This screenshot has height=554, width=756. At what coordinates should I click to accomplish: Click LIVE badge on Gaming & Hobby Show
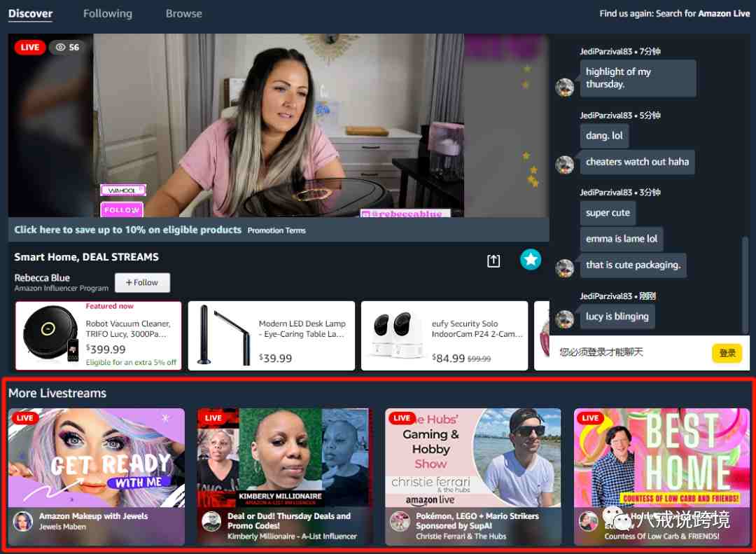point(402,418)
